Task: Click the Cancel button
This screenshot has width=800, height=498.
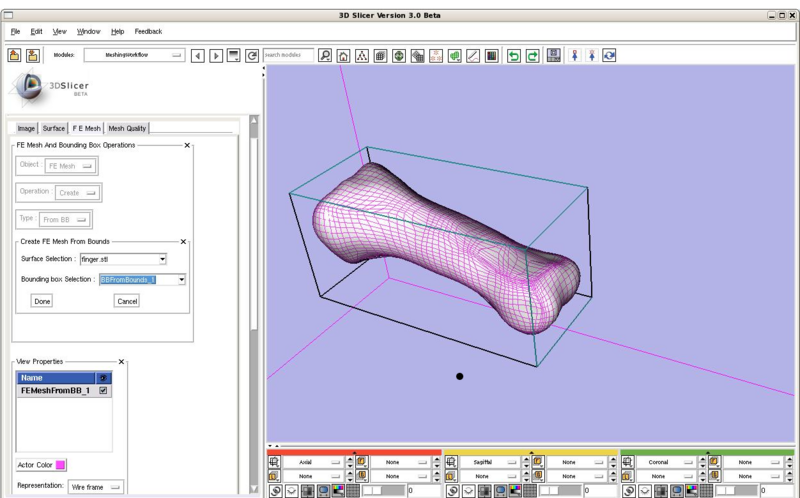Action: coord(127,301)
